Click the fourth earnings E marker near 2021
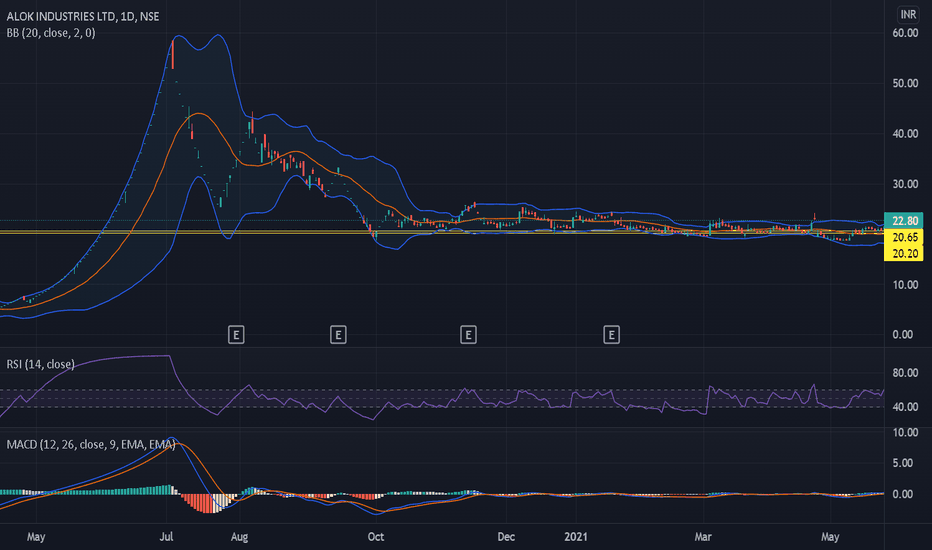Screen dimensions: 932x550 [612, 335]
